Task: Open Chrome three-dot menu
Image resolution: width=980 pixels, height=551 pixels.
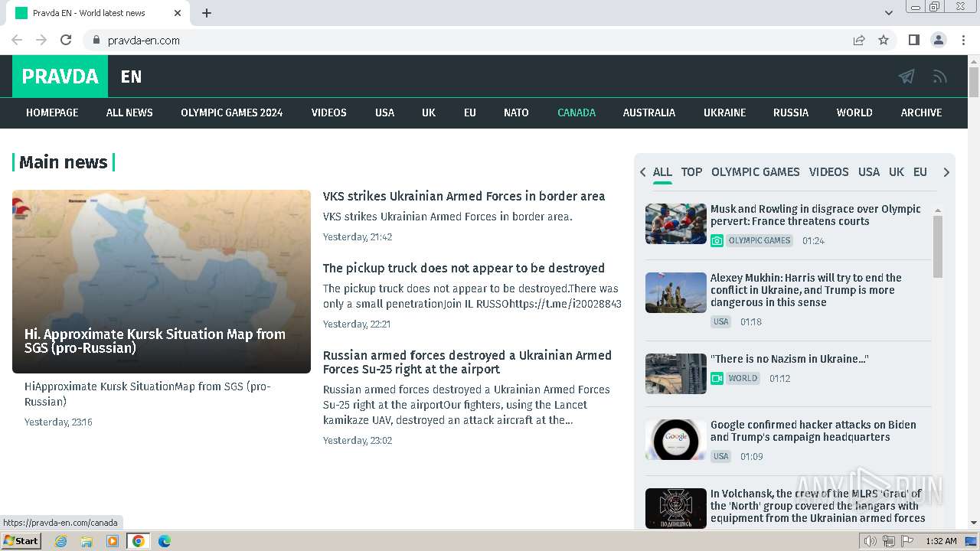Action: coord(964,40)
